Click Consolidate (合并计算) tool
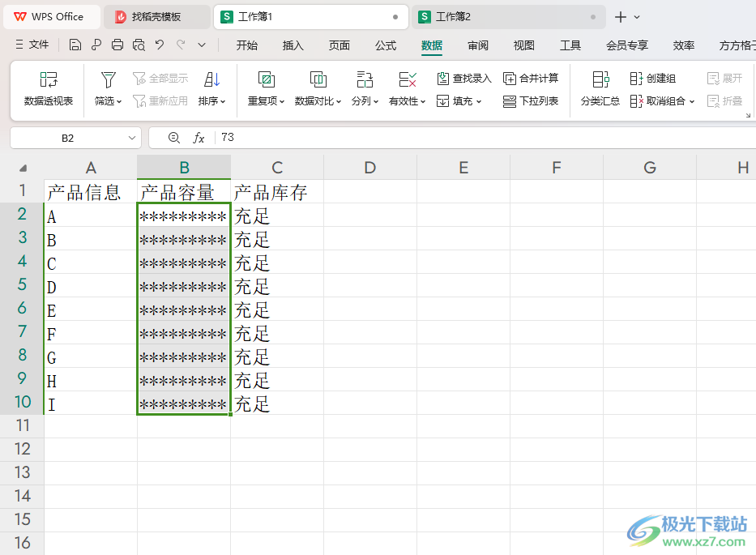Screen dimensions: 756x555 [x=531, y=78]
